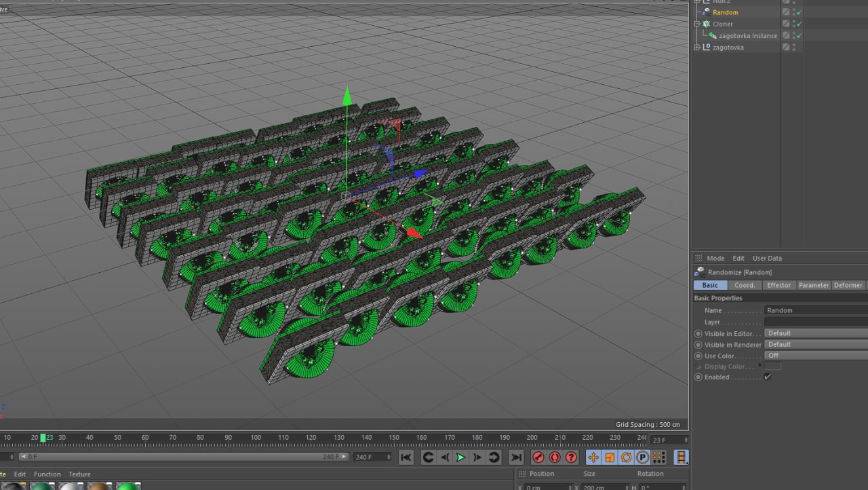
Task: Click the Cloner object icon
Action: [x=706, y=24]
